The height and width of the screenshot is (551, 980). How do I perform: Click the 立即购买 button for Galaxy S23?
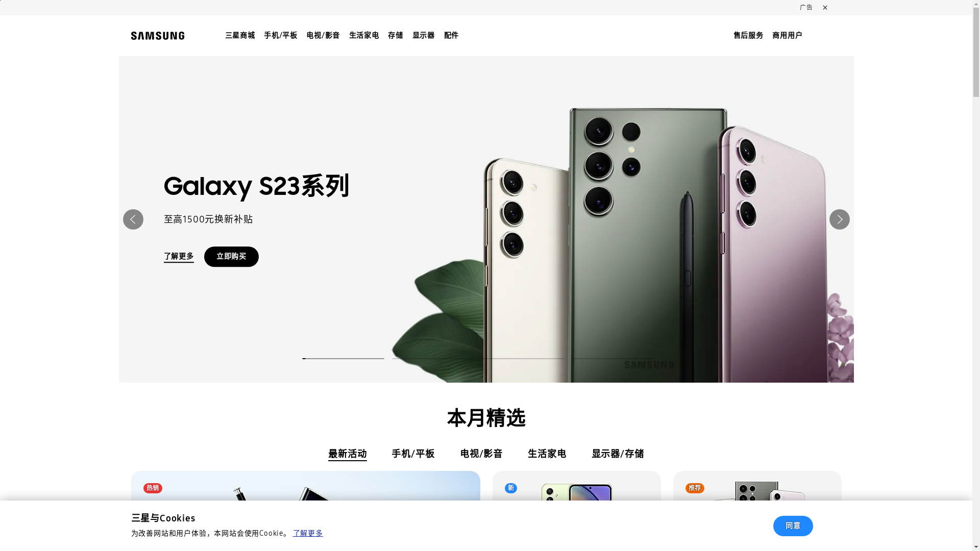click(x=231, y=257)
